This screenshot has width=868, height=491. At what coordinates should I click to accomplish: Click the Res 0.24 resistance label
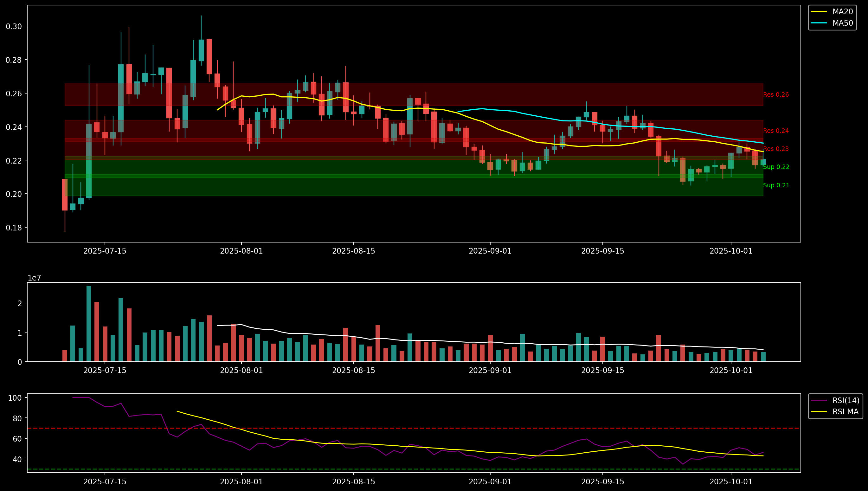[776, 131]
